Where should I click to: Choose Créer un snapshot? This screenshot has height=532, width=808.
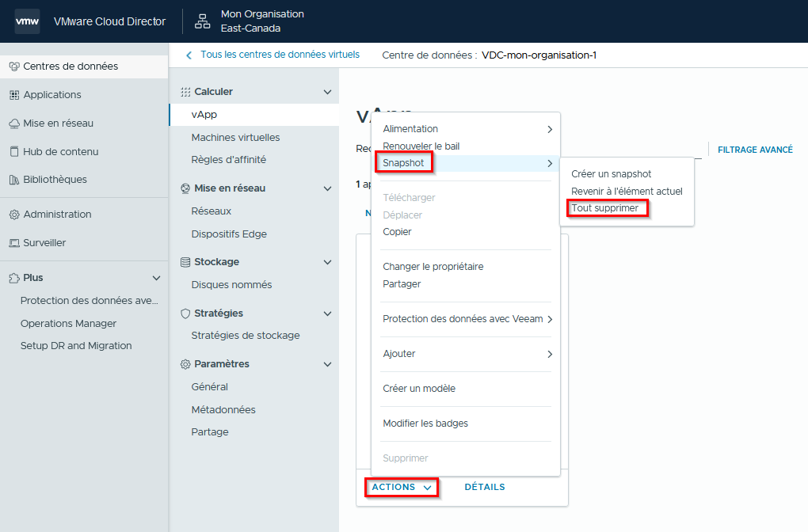(612, 174)
